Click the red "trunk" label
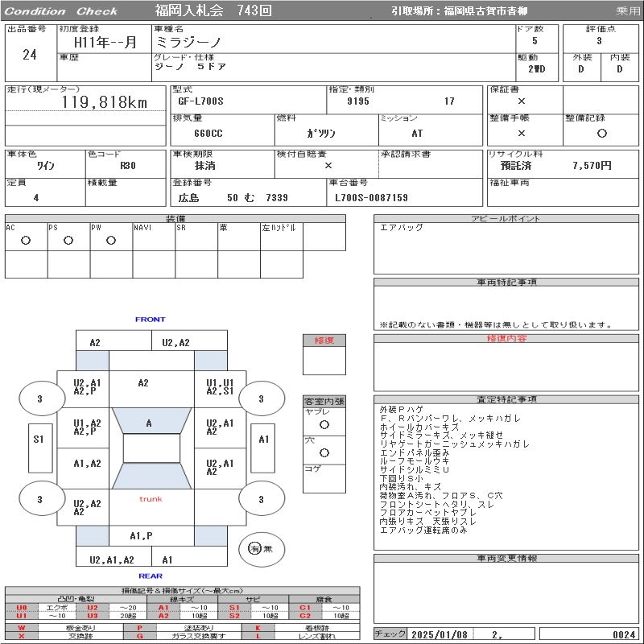Image resolution: width=644 pixels, height=644 pixels. coord(151,499)
